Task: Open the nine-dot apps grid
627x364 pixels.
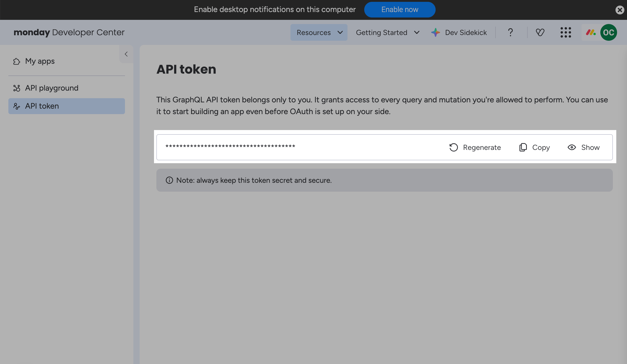Action: click(566, 32)
